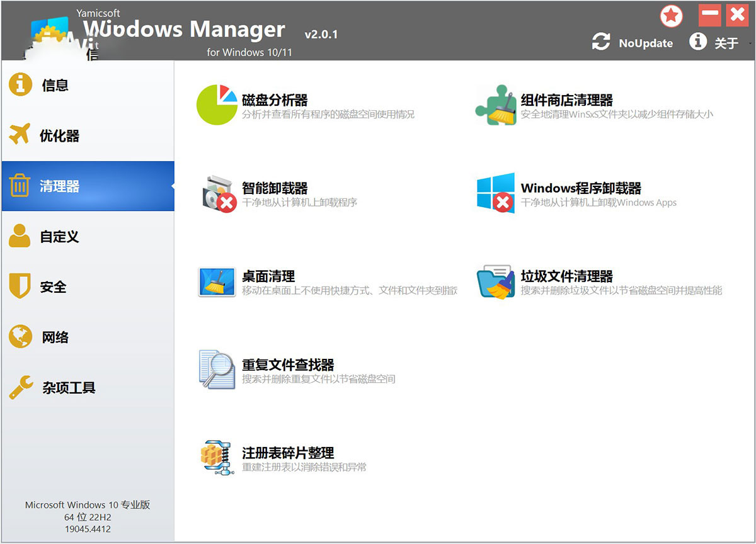The height and width of the screenshot is (544, 756).
Task: Click the 杂项工具 wrench icon
Action: (x=20, y=387)
